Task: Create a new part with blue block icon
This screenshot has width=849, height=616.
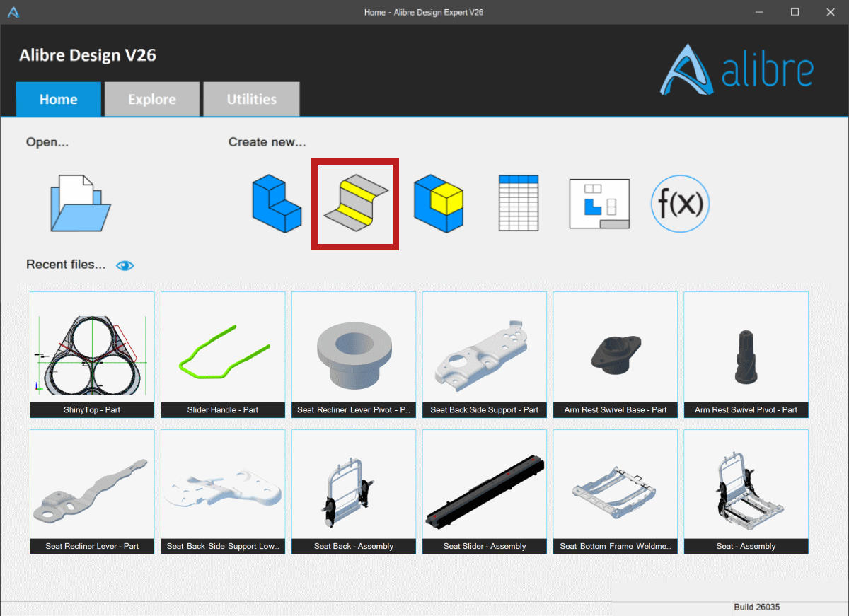Action: click(277, 204)
